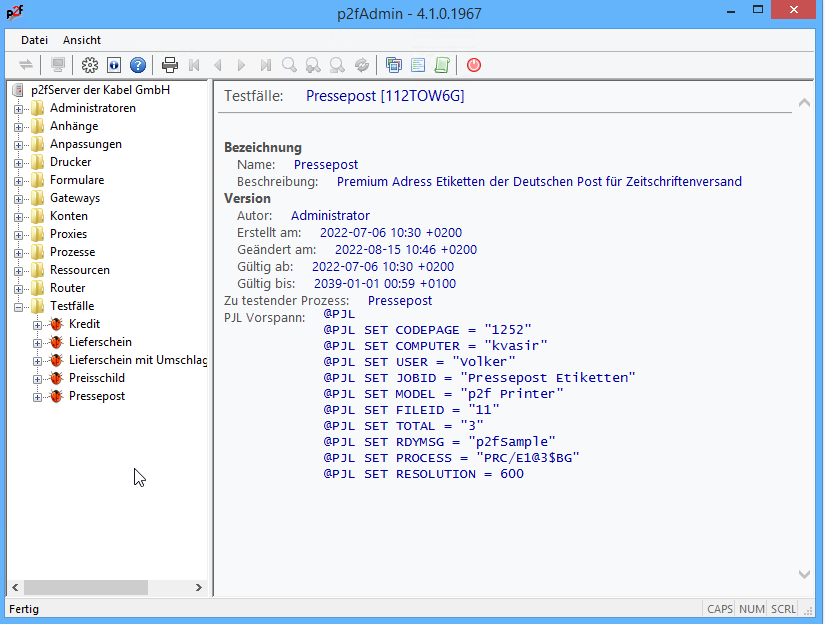Click the printer toolbar icon

(170, 65)
